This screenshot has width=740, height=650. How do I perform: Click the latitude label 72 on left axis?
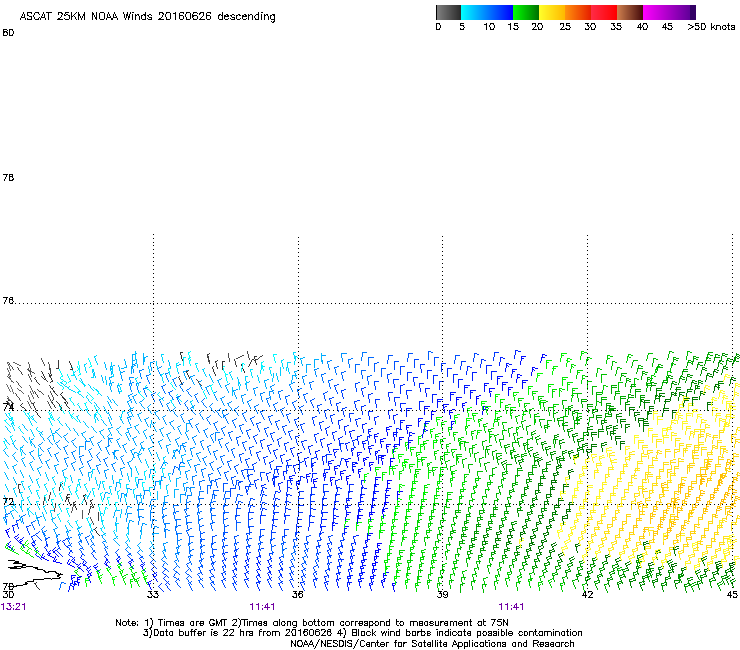[x=8, y=501]
